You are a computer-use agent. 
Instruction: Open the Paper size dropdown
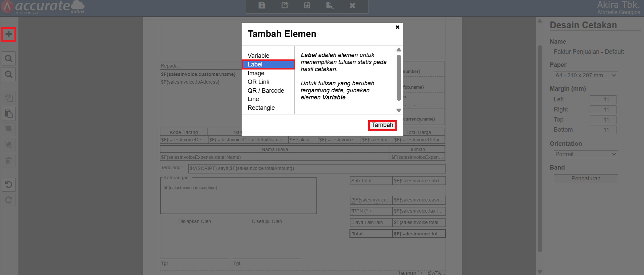tap(586, 76)
